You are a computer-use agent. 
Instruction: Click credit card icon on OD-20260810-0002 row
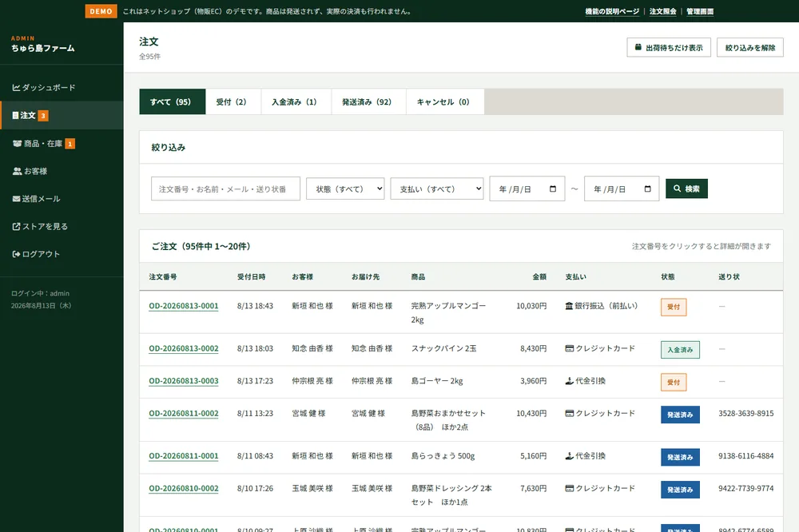tap(570, 488)
